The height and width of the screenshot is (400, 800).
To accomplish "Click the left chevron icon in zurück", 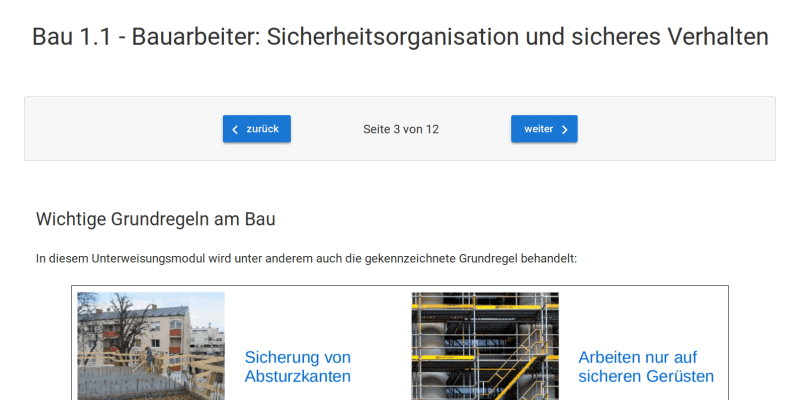I will (x=235, y=130).
